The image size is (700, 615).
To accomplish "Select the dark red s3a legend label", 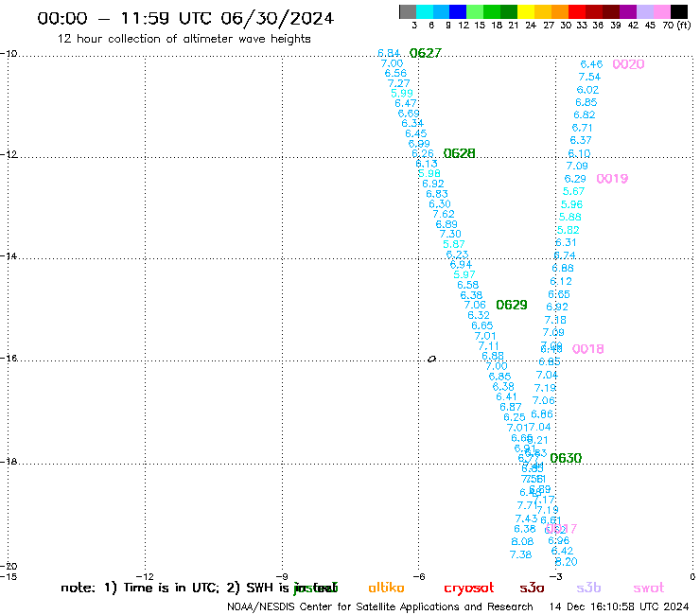I will 533,588.
